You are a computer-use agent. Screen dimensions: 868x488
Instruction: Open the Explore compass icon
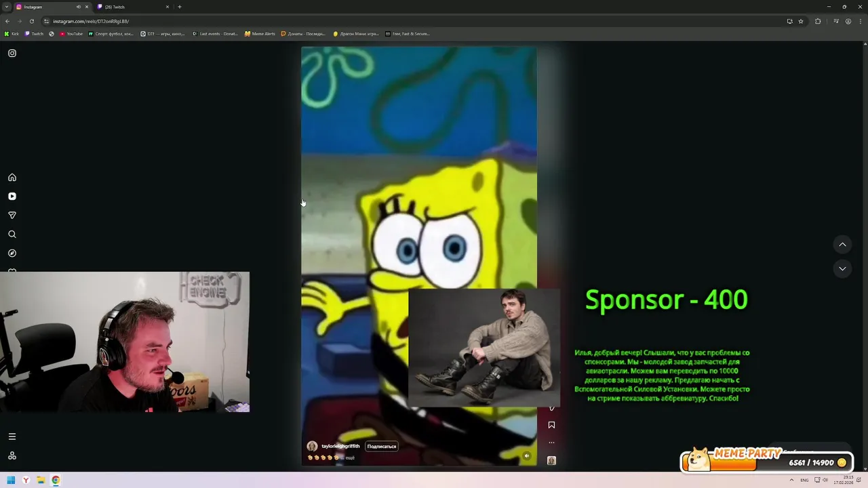[x=12, y=253]
